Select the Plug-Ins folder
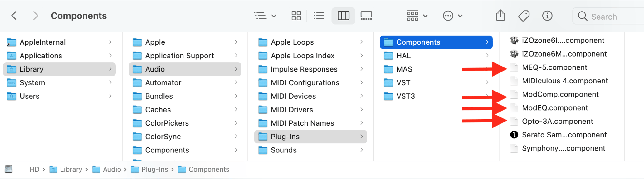 pyautogui.click(x=310, y=137)
